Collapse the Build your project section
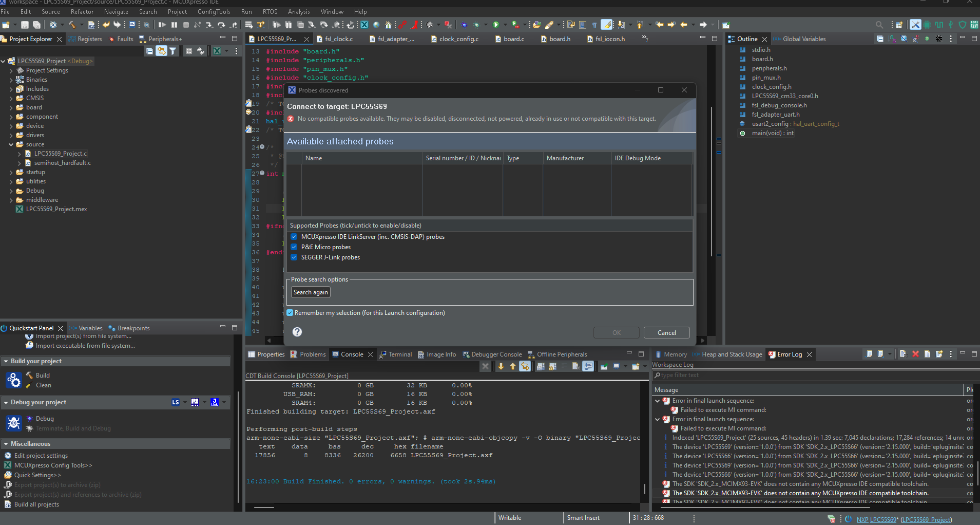 [6, 361]
